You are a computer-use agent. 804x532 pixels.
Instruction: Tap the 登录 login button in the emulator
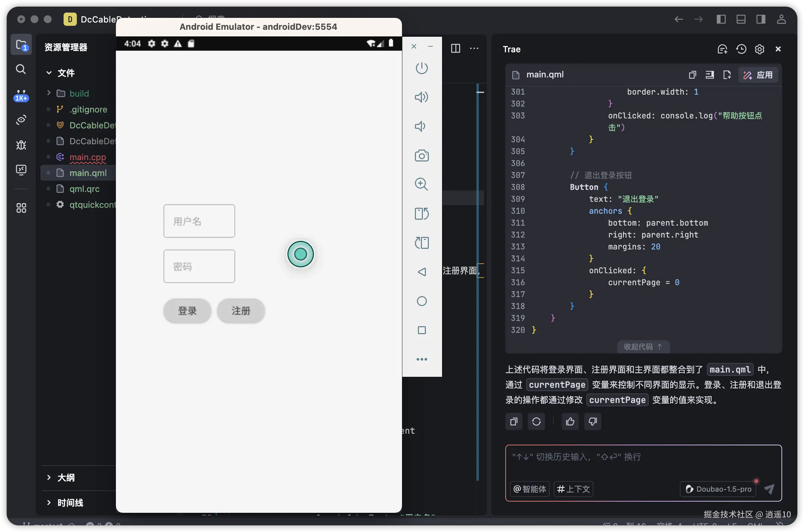pyautogui.click(x=187, y=311)
